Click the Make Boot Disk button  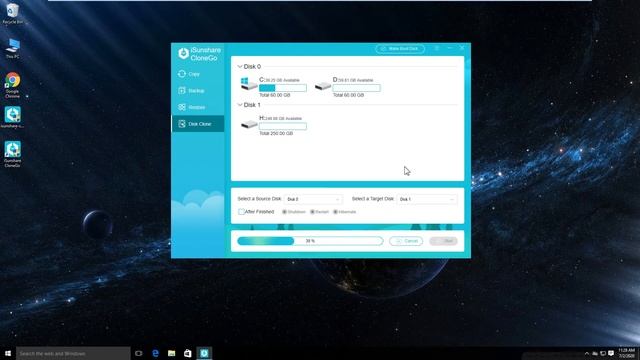point(400,49)
